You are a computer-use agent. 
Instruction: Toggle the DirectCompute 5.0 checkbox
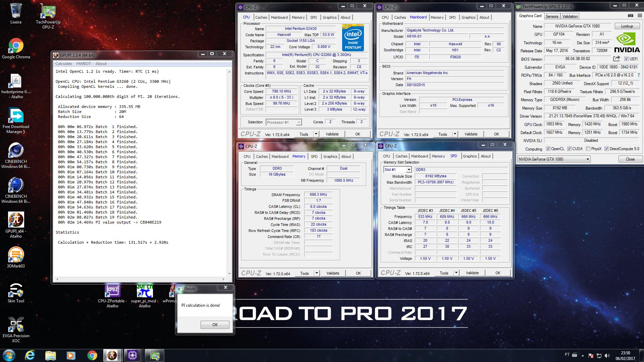pos(606,149)
